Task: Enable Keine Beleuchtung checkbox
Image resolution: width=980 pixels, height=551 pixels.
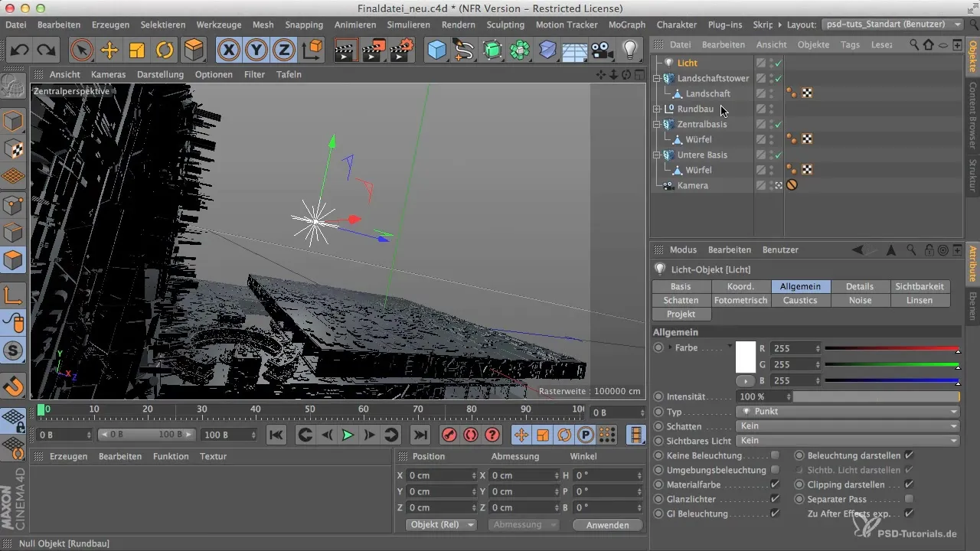Action: pos(775,455)
